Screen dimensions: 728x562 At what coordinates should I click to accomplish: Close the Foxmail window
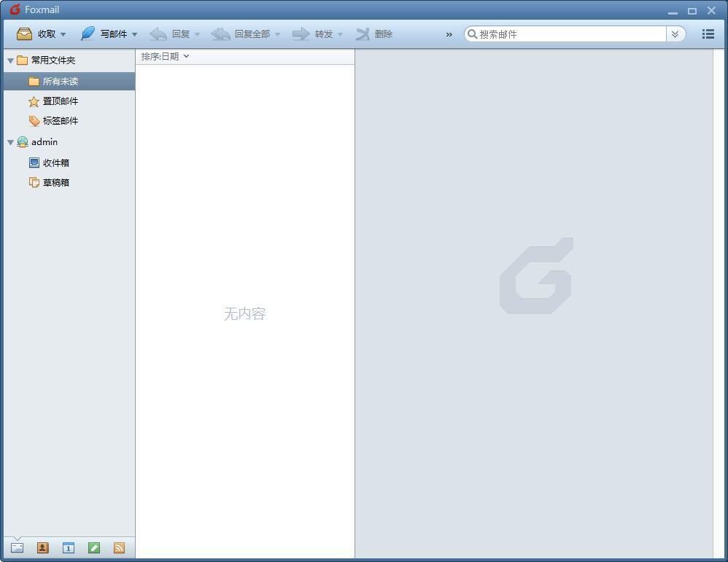(x=711, y=10)
